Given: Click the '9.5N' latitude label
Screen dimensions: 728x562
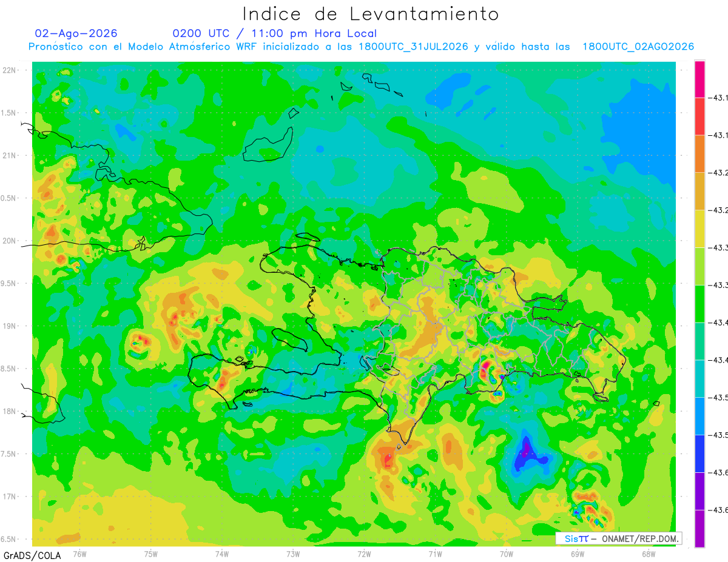Looking at the screenshot, I should click(x=9, y=283).
